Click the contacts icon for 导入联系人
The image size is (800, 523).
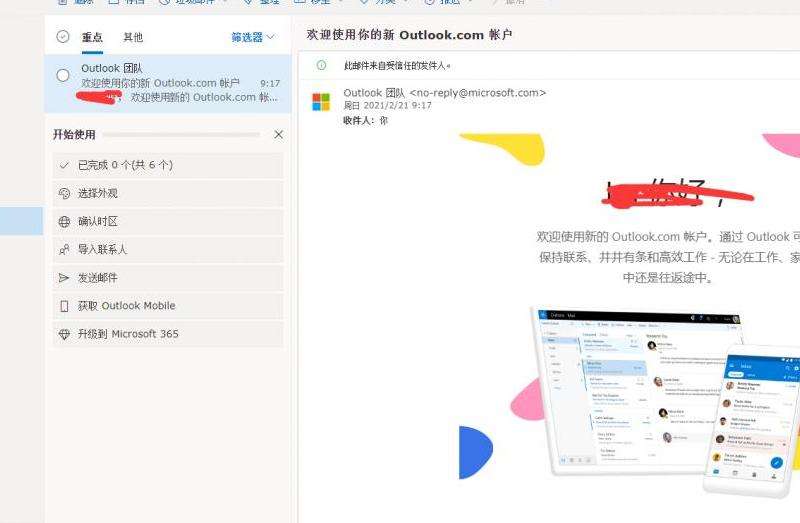[x=65, y=250]
